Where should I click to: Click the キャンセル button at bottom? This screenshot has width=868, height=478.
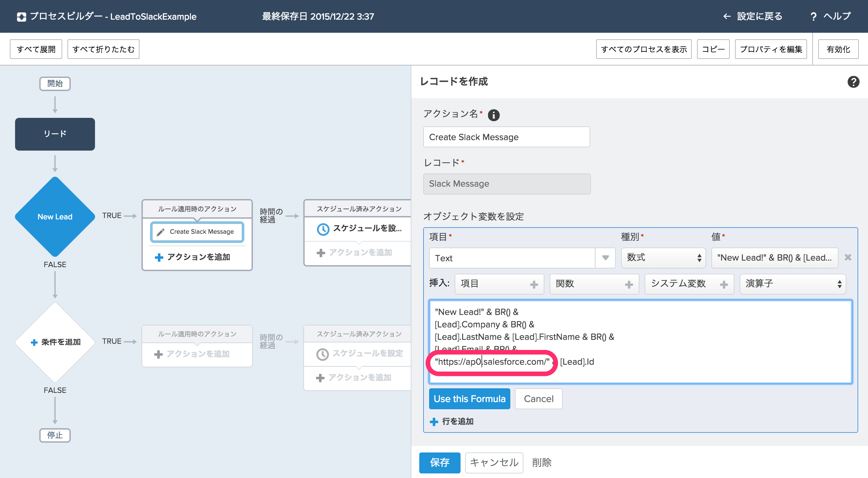click(x=494, y=463)
